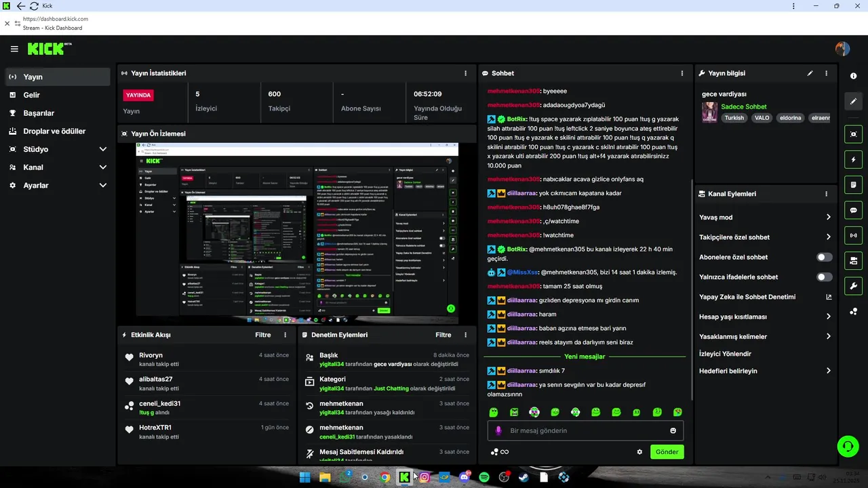868x488 pixels.
Task: Click the eldorina tag chip
Action: click(791, 118)
